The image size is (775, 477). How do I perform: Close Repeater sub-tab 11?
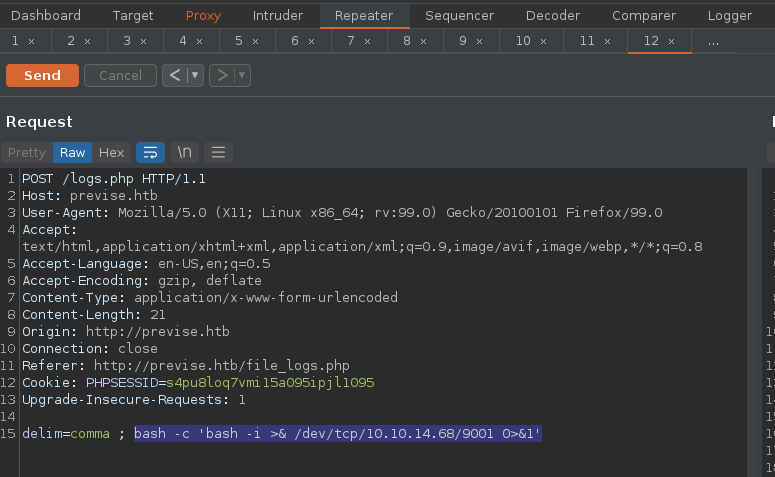pyautogui.click(x=607, y=42)
